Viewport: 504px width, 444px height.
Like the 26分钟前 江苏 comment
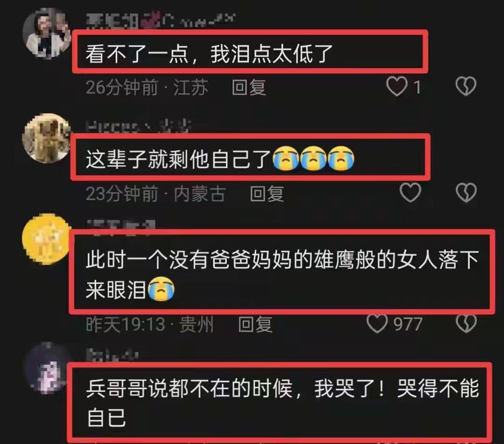click(397, 87)
